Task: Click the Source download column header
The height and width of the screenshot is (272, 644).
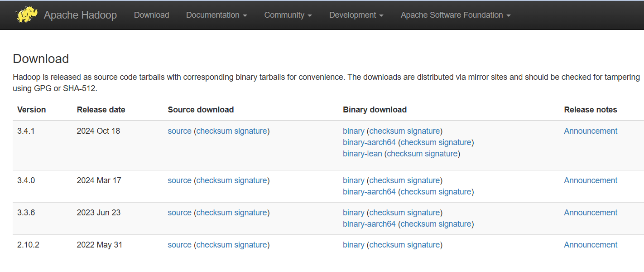Action: pyautogui.click(x=201, y=110)
